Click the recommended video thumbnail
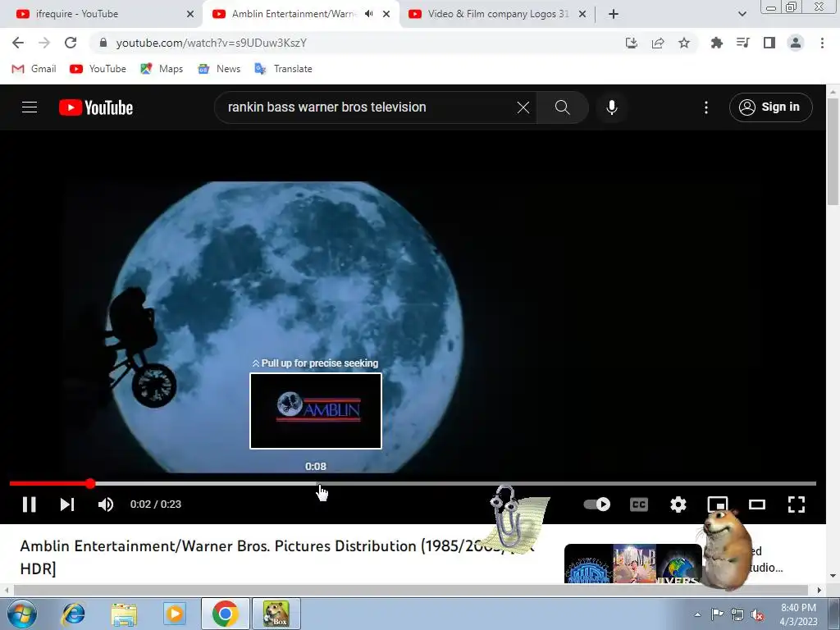 point(632,564)
